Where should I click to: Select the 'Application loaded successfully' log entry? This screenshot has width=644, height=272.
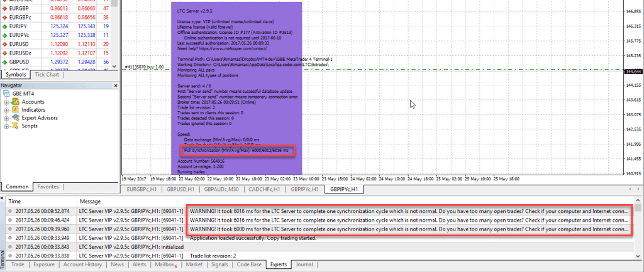pos(320,238)
